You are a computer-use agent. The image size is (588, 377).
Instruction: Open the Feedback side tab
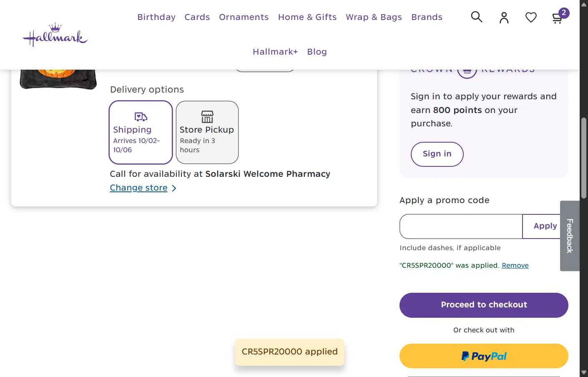click(570, 236)
